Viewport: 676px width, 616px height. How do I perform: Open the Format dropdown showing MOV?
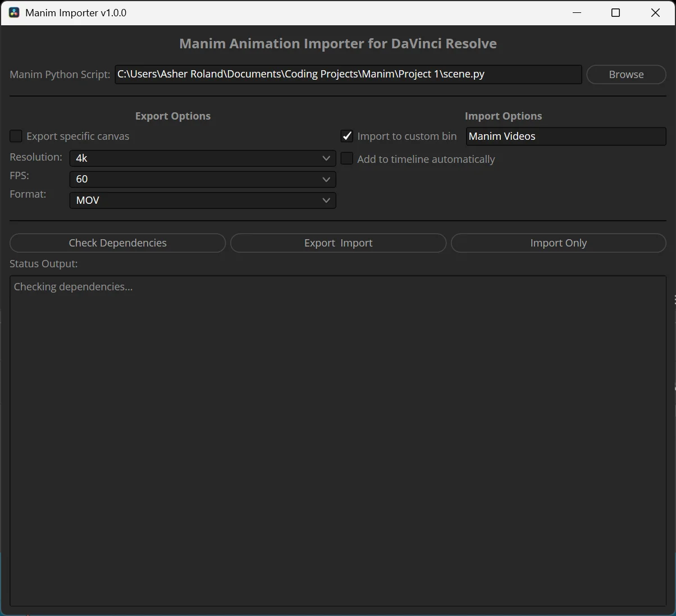tap(203, 200)
